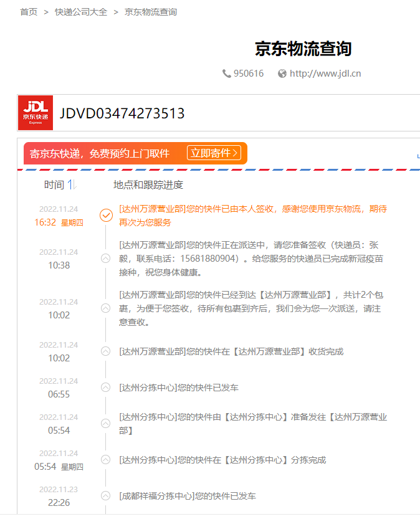Viewport: 420px width, 519px height.
Task: Click the 06:55 timestamp
Action: pos(59,394)
